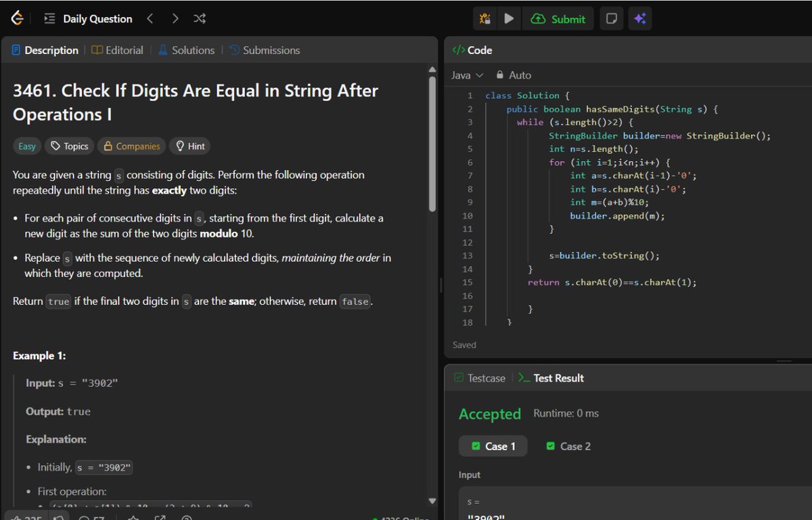This screenshot has height=520, width=812.
Task: Open the Editorial tab
Action: [118, 50]
